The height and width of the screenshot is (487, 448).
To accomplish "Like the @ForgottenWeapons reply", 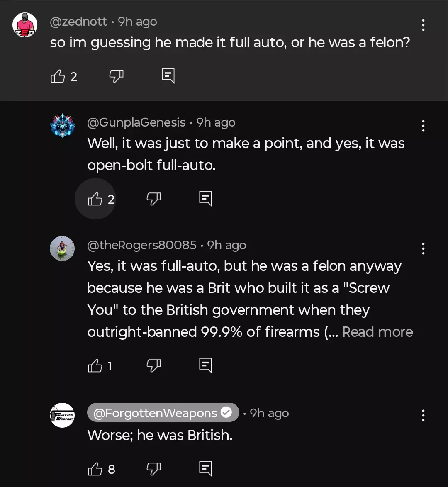I will 95,469.
